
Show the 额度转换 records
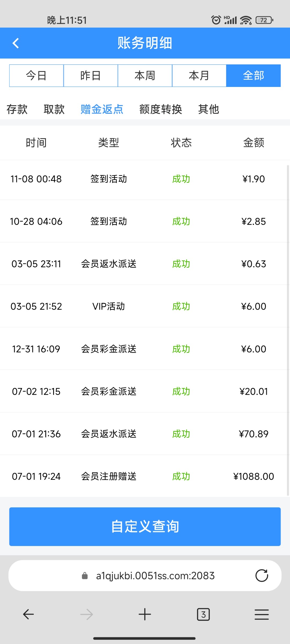pos(161,109)
